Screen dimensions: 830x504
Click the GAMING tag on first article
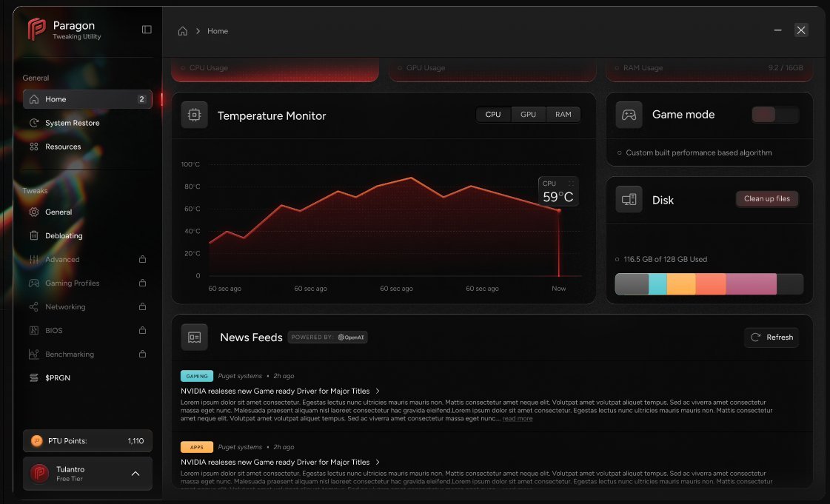[197, 376]
